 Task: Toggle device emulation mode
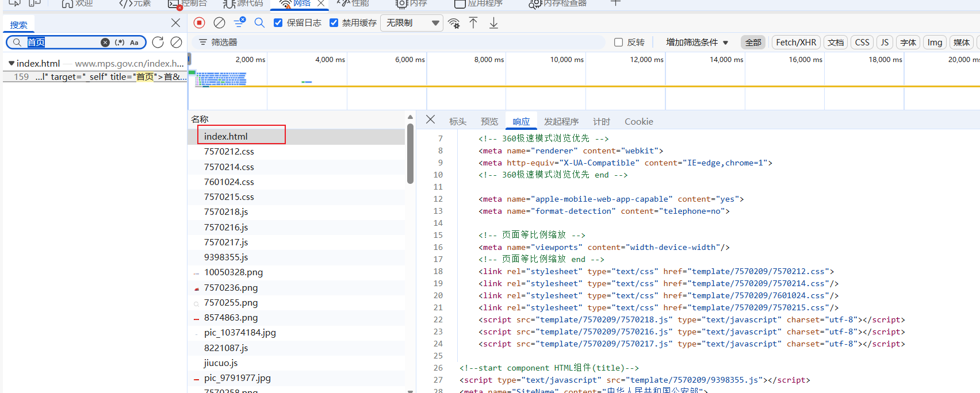[x=35, y=3]
